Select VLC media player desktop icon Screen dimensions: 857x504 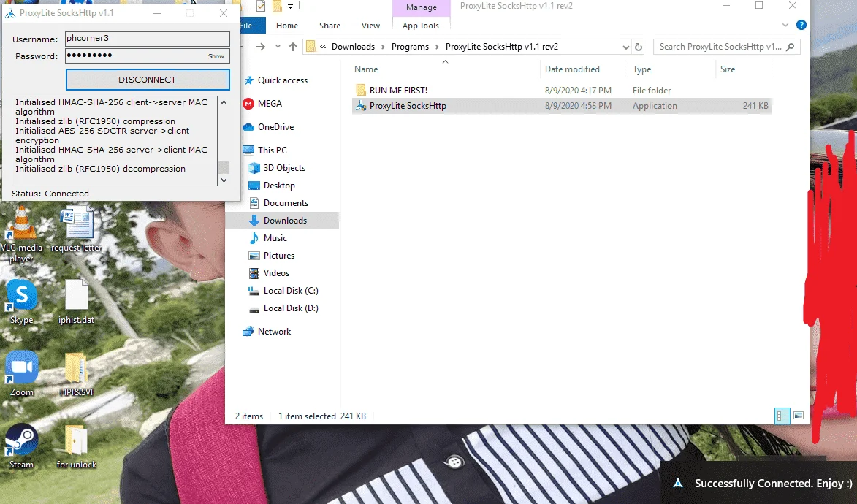pos(21,234)
